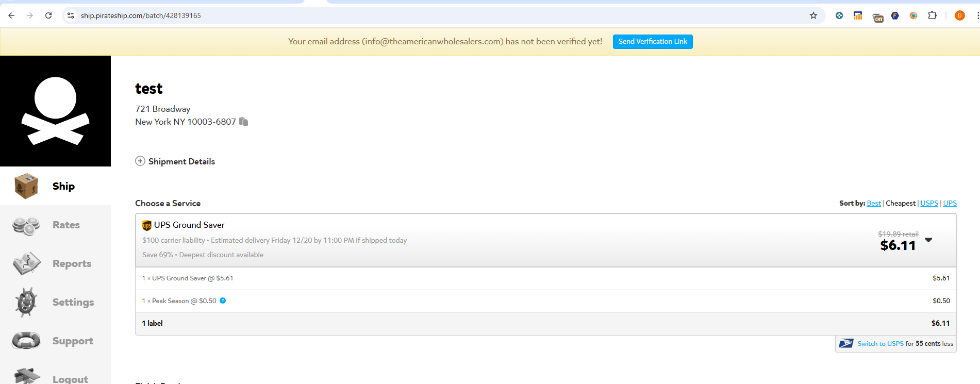Bookmark this page with star icon
Screen dimensions: 980x384
click(813, 15)
